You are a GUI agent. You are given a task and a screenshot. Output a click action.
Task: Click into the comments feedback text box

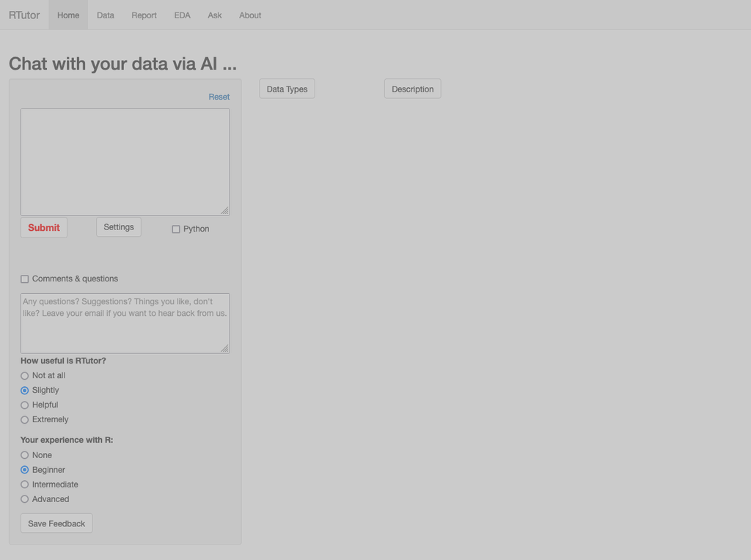point(125,323)
